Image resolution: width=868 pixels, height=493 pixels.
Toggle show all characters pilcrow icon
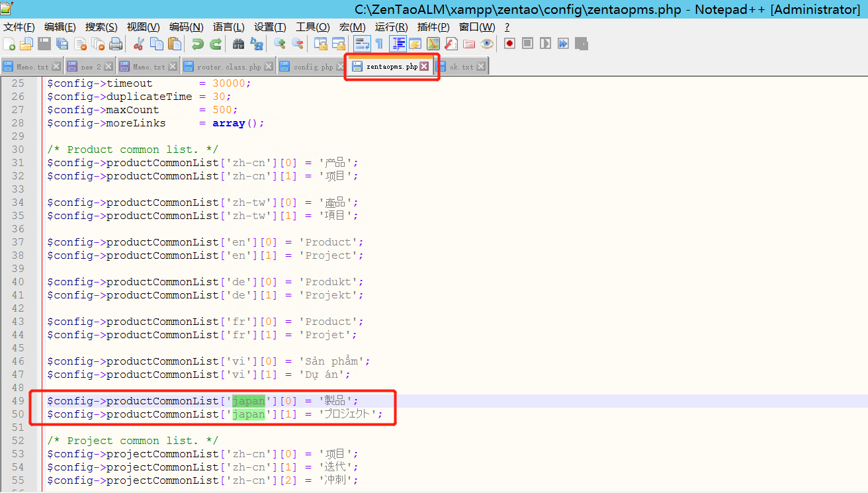click(379, 44)
